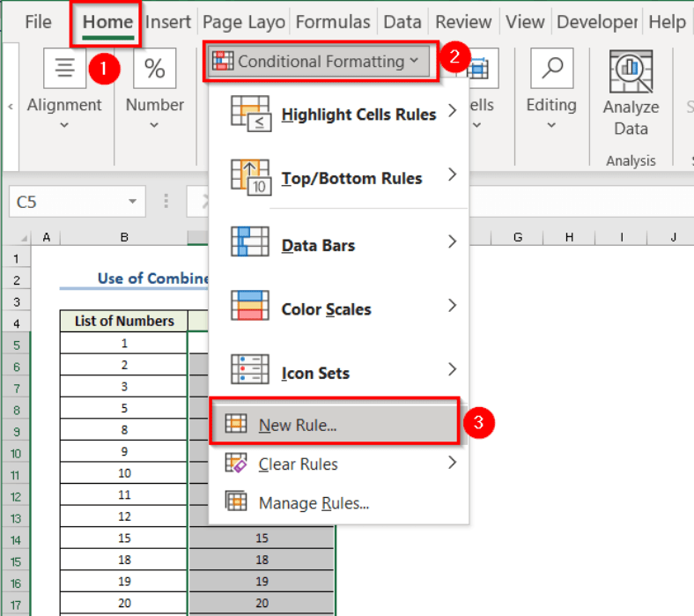Expand the Highlight Cells Rules submenu arrow
This screenshot has width=694, height=616.
[452, 110]
